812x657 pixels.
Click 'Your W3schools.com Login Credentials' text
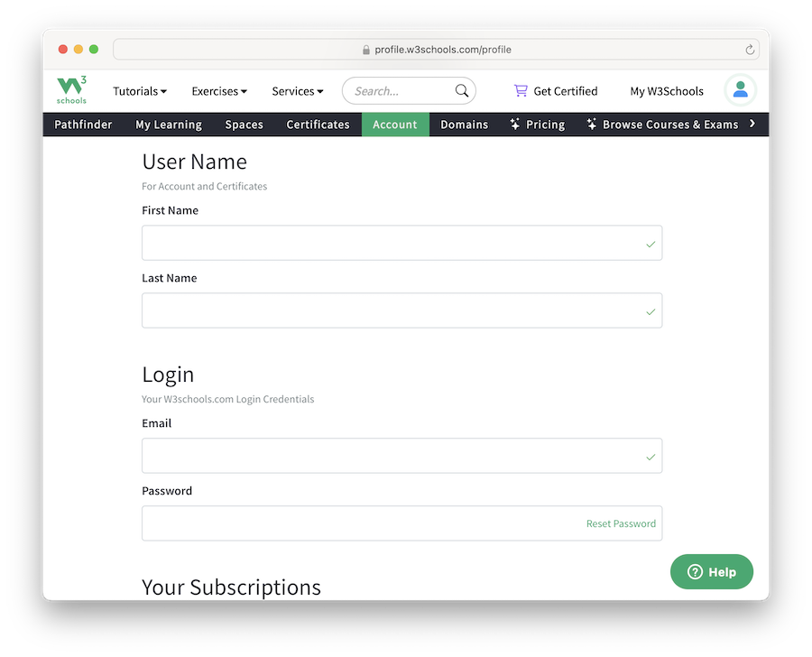click(228, 399)
